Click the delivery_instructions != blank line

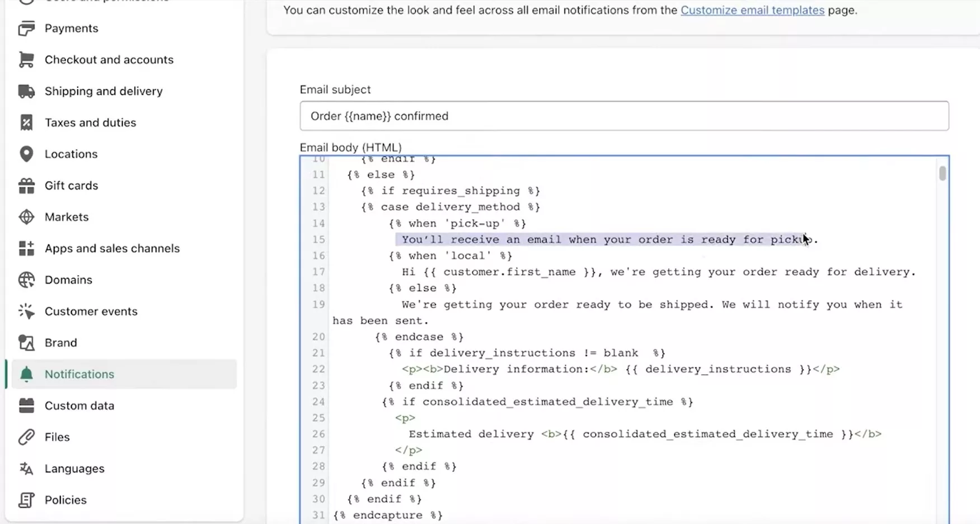click(x=527, y=353)
